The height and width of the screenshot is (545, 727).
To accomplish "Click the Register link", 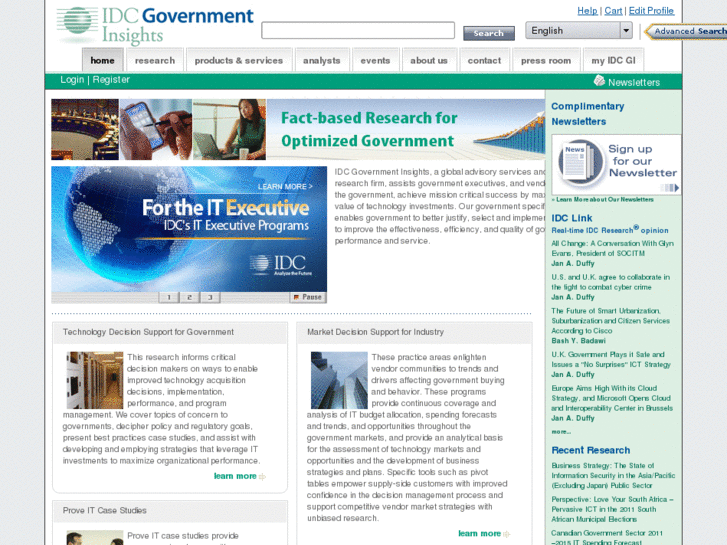I will click(111, 79).
